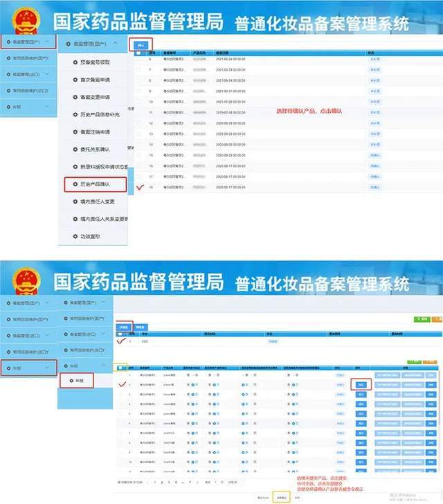The width and height of the screenshot is (443, 504).
Task: Click gear icon of 常用信息维护(进口) in lower left sidebar
Action: (x=9, y=352)
